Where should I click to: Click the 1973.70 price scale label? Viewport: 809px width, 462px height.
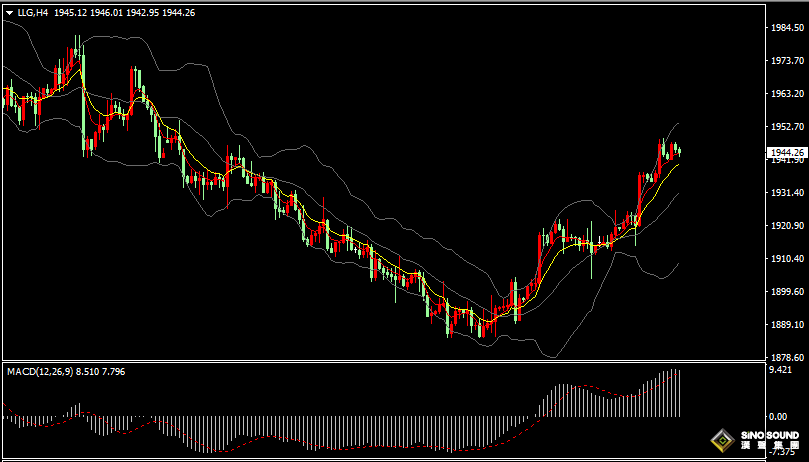point(785,61)
